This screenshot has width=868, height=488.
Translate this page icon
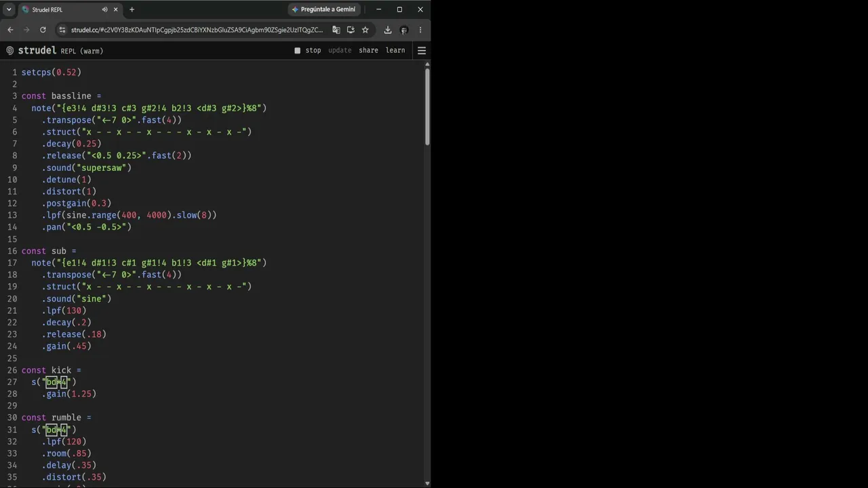click(x=336, y=30)
